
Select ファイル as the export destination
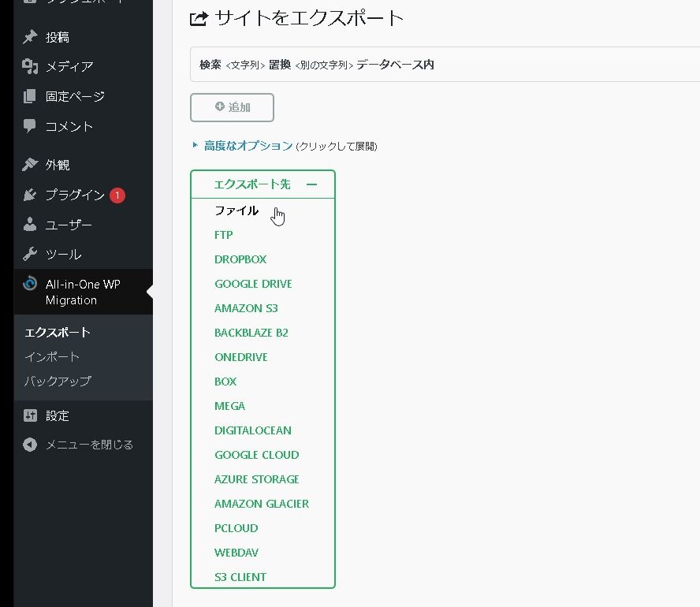tap(236, 210)
